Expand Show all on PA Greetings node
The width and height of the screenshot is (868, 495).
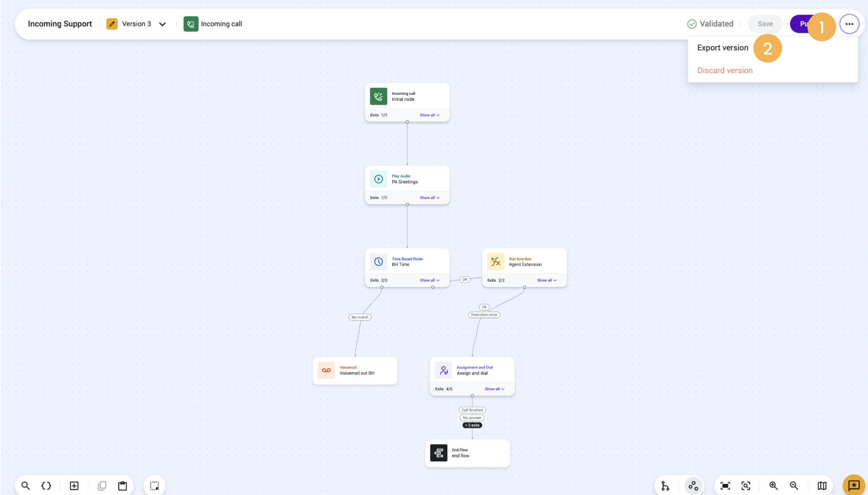click(430, 197)
